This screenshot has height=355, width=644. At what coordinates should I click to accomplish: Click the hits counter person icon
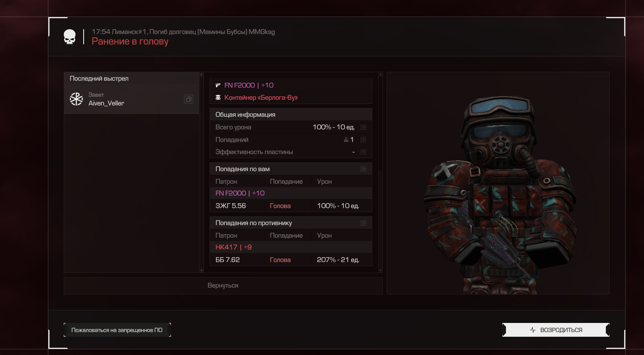(346, 140)
